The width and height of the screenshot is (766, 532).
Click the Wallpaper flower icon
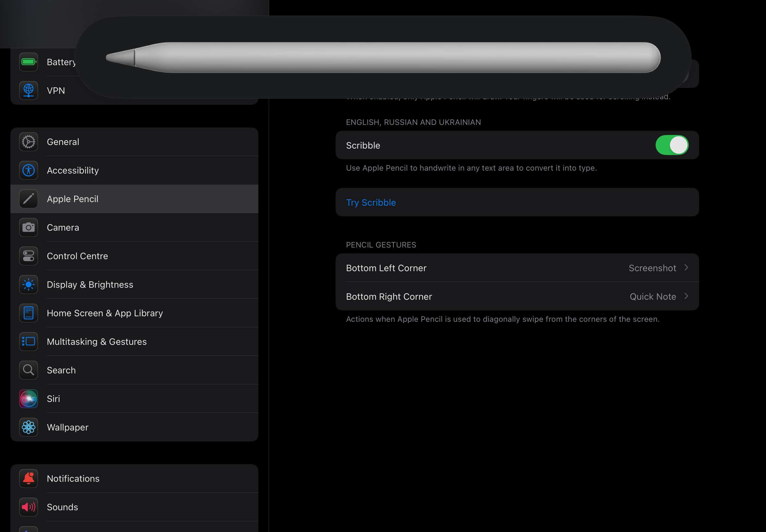coord(28,427)
